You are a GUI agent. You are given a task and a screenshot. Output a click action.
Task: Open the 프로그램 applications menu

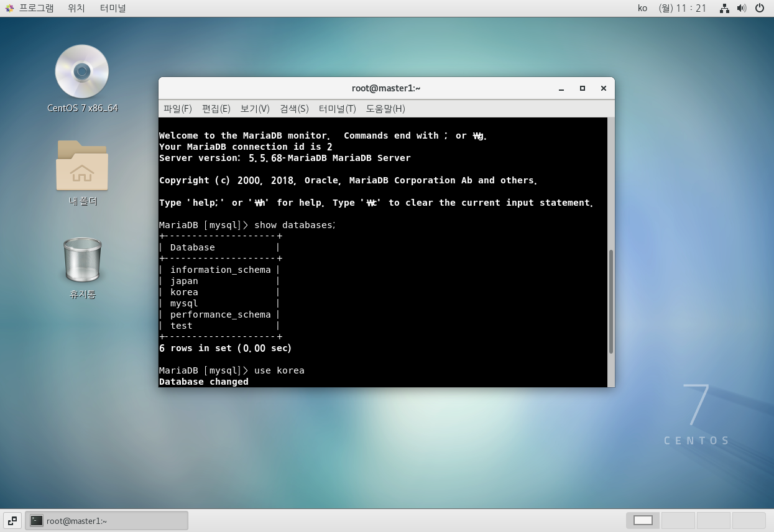pos(30,8)
